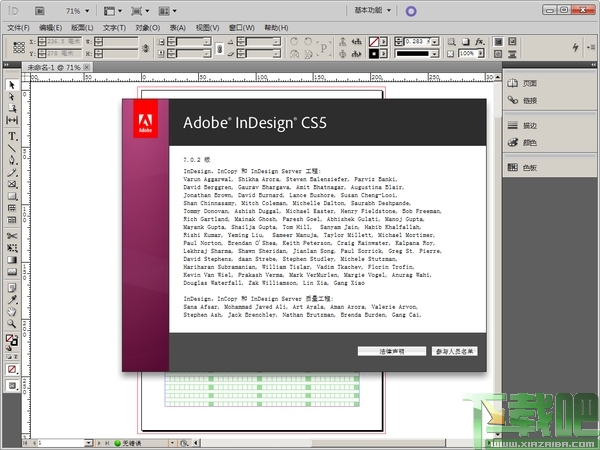
Task: Select the horizontal grid tool
Action: 11,208
